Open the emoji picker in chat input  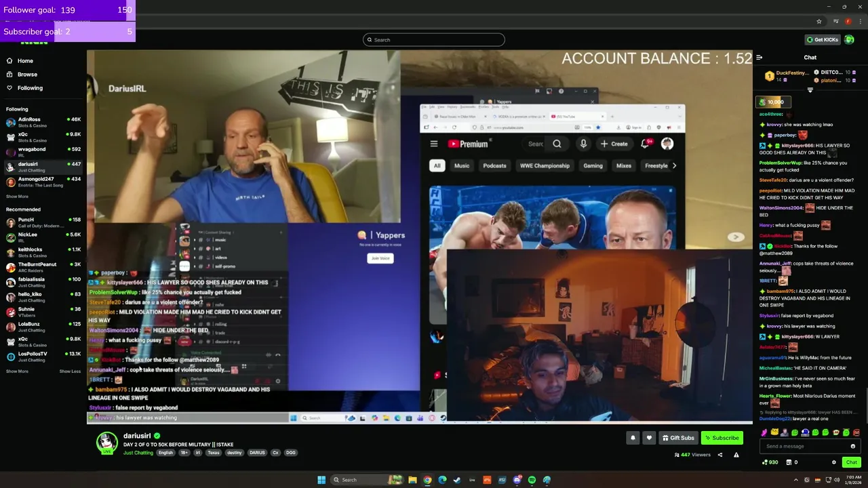point(853,447)
